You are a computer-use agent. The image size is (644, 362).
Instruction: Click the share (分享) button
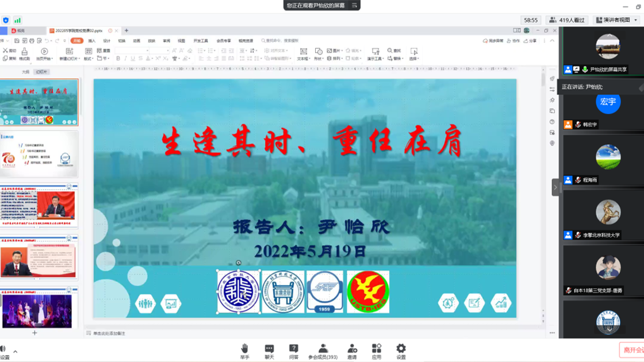click(x=530, y=41)
